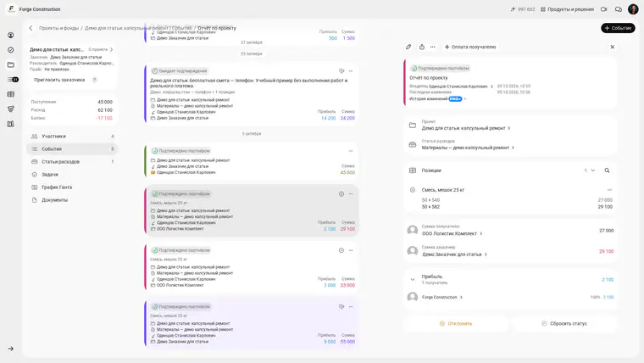644x363 pixels.
Task: Click the flag icon on the 55 000 event card
Action: [341, 307]
